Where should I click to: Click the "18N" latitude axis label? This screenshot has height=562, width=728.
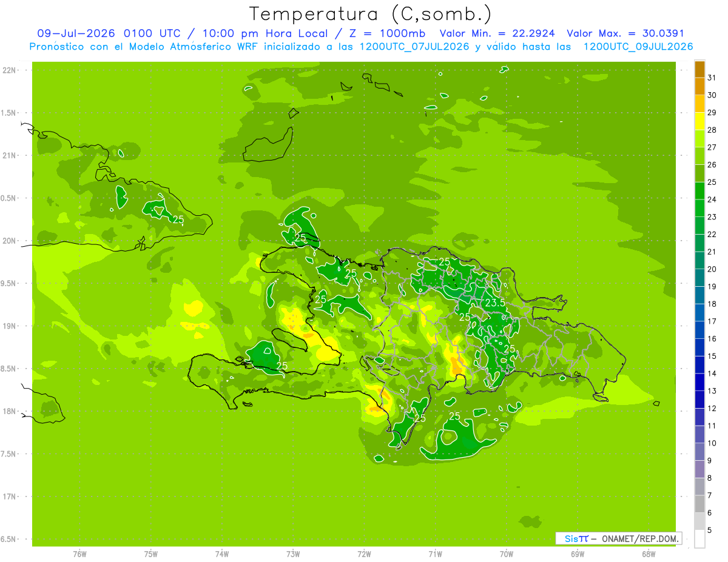[8, 412]
